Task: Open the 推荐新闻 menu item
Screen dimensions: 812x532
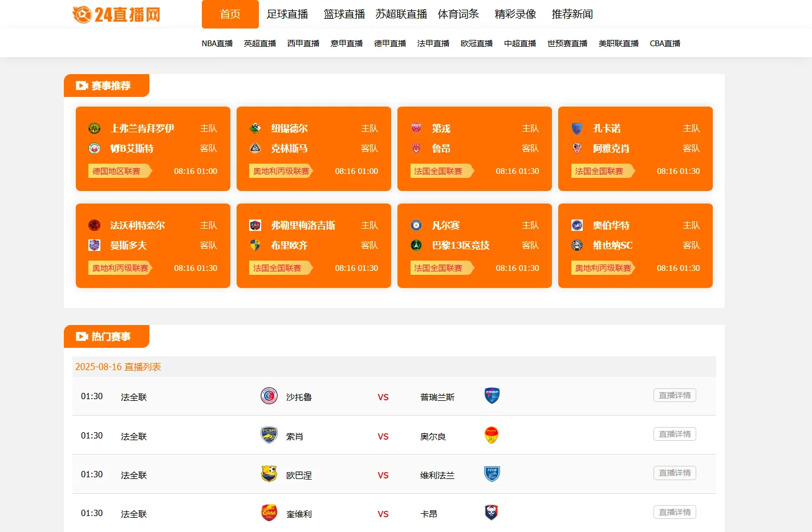Action: [x=573, y=14]
